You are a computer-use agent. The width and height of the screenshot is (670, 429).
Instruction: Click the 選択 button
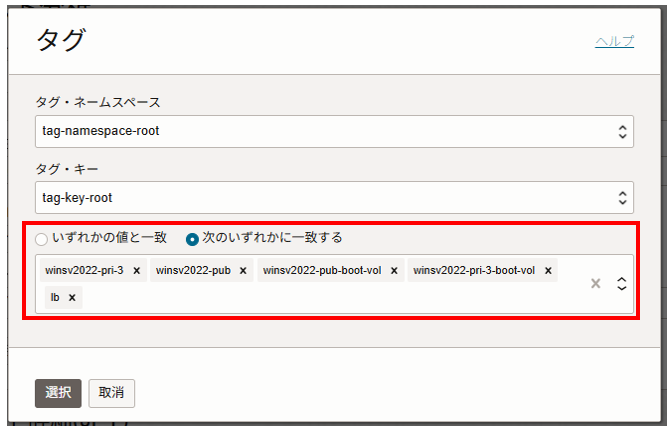[x=58, y=393]
